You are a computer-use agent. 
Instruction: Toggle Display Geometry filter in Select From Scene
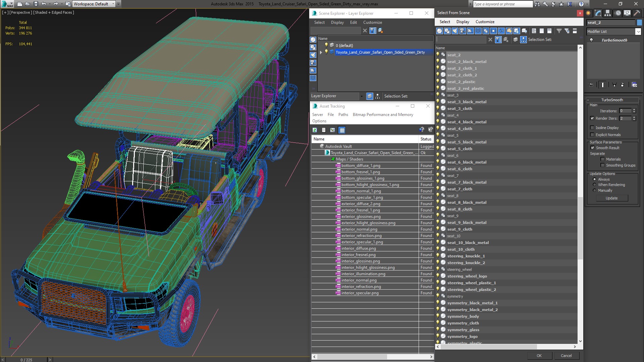(x=439, y=31)
